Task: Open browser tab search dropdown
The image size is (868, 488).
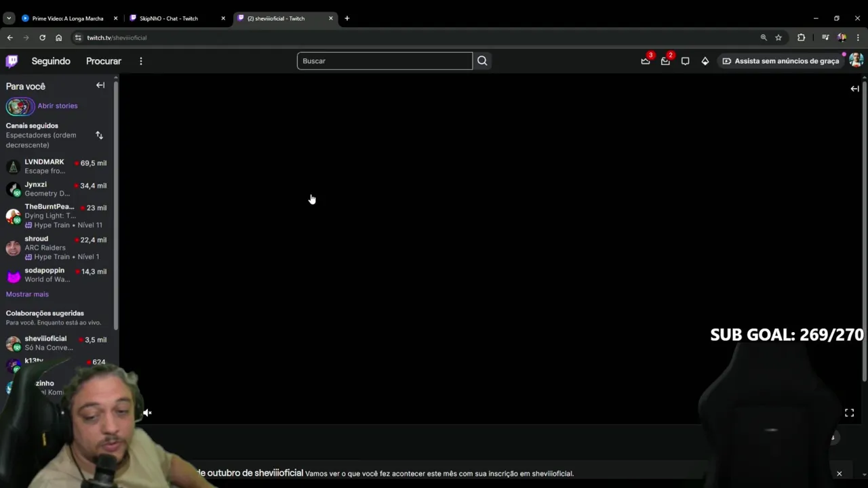Action: point(8,18)
